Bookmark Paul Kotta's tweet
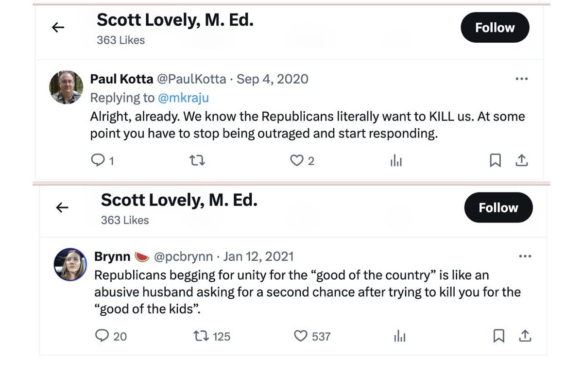Screen dimensions: 583x392 pos(495,160)
